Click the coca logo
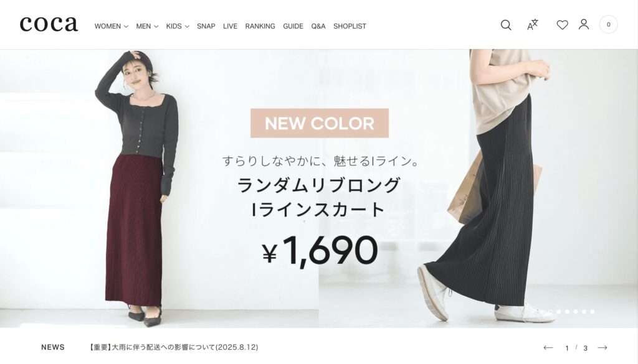 pyautogui.click(x=49, y=24)
